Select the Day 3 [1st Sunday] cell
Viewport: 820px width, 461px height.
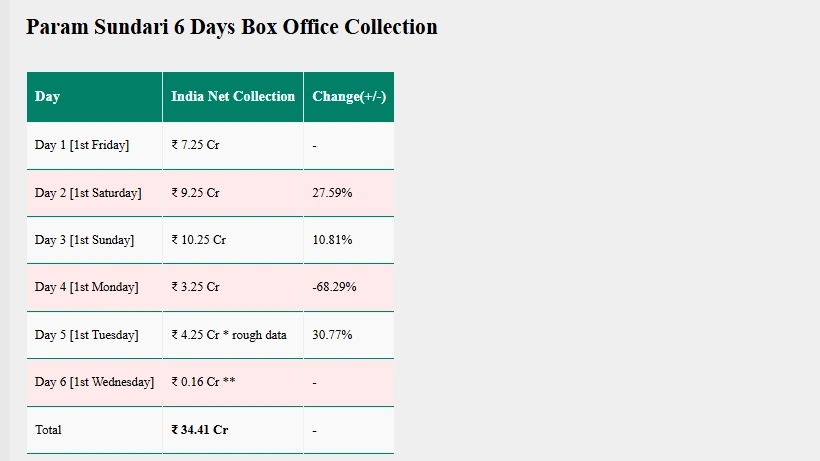84,240
